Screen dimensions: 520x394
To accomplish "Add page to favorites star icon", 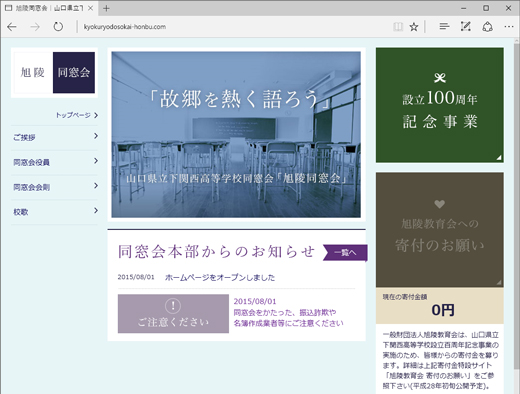I will 414,27.
